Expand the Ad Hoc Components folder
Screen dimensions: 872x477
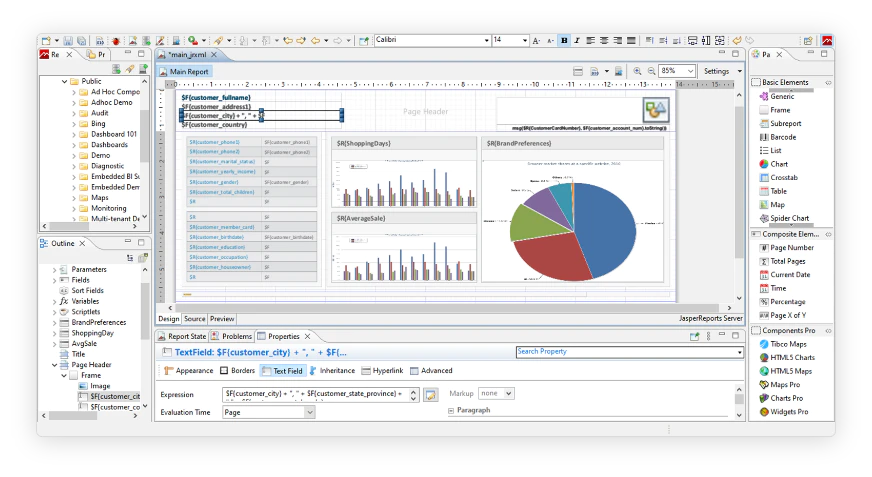(74, 92)
